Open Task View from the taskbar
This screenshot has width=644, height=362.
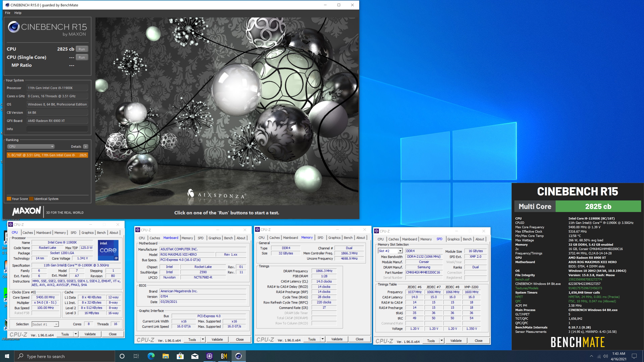click(x=136, y=356)
